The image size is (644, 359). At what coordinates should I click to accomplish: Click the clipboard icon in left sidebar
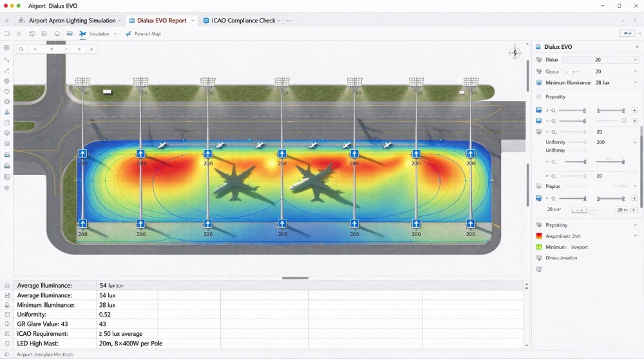(x=6, y=122)
